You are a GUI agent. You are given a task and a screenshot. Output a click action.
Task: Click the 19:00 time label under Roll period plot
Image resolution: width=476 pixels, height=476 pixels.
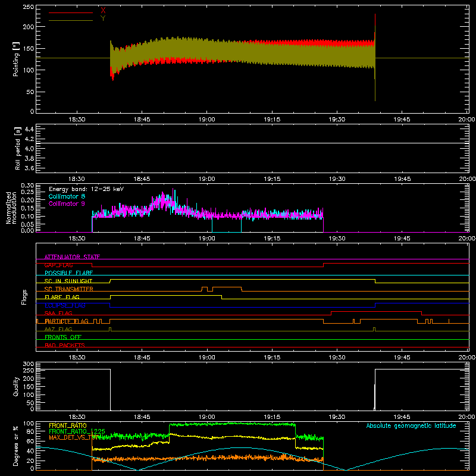(207, 179)
